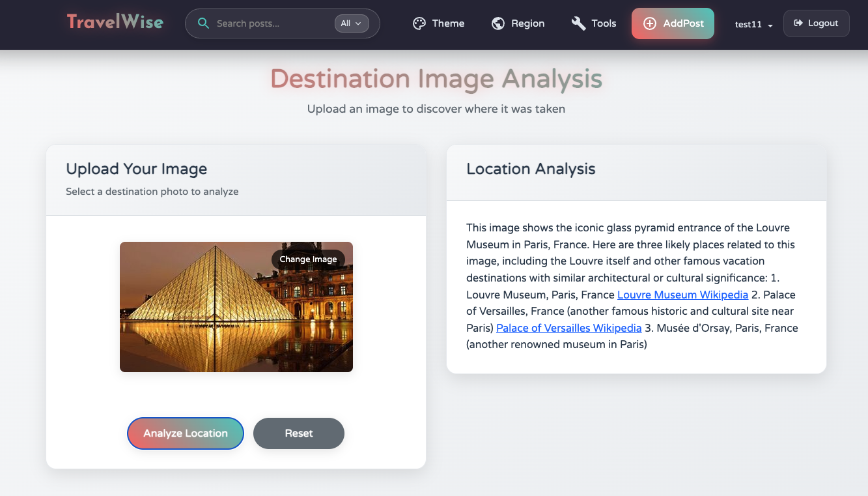Click the wrench icon beside Tools

click(x=578, y=23)
